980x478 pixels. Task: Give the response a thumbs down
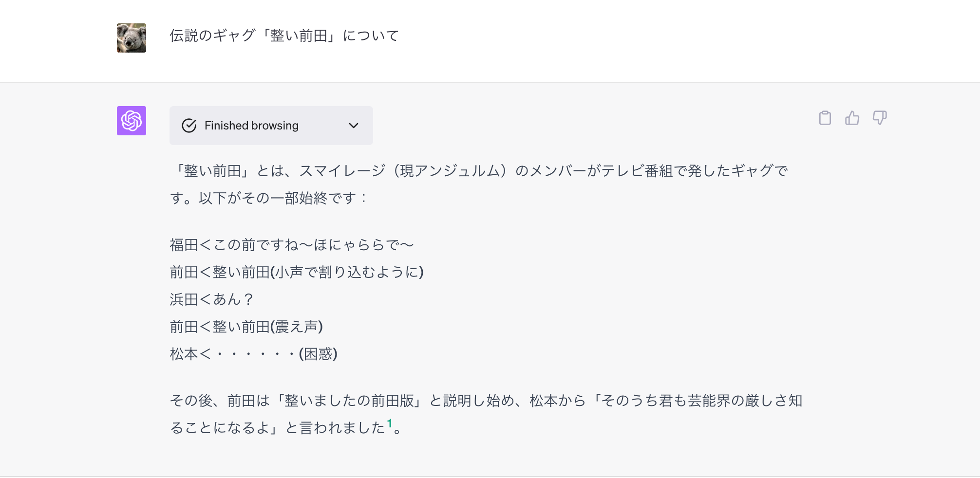tap(879, 118)
